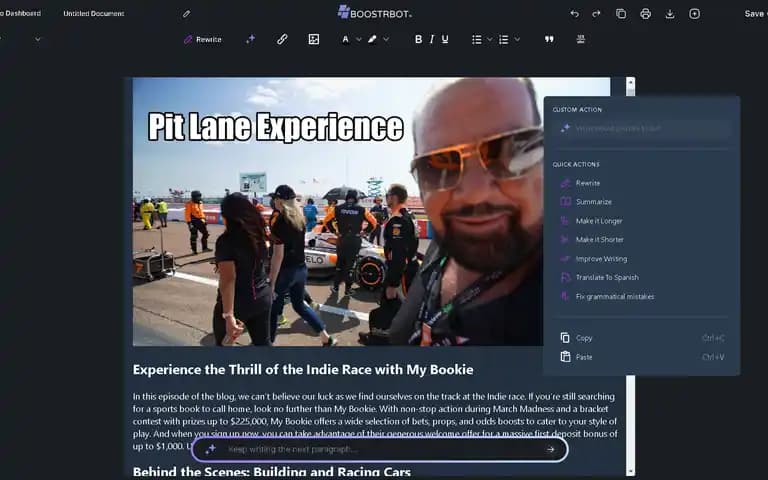This screenshot has width=768, height=480.
Task: Print the document
Action: click(x=646, y=14)
